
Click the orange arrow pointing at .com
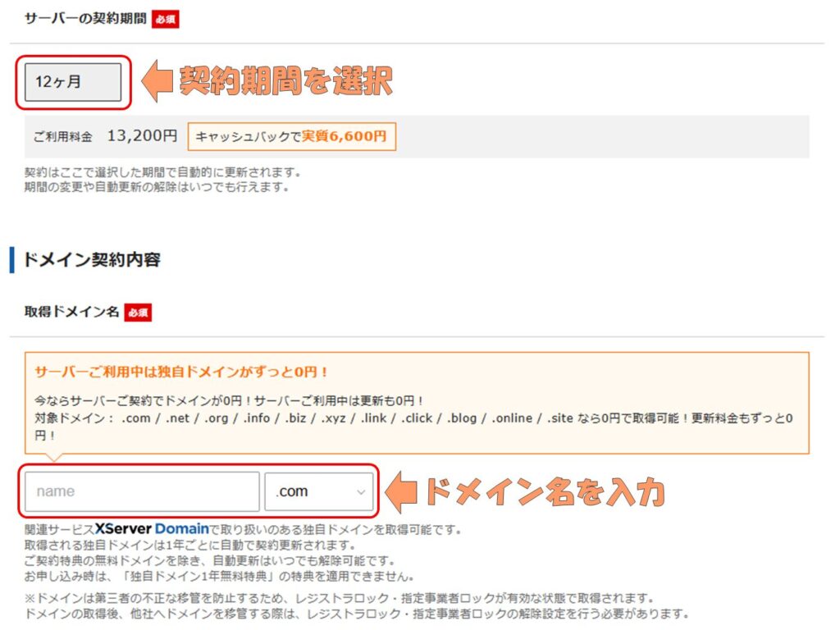[x=402, y=491]
